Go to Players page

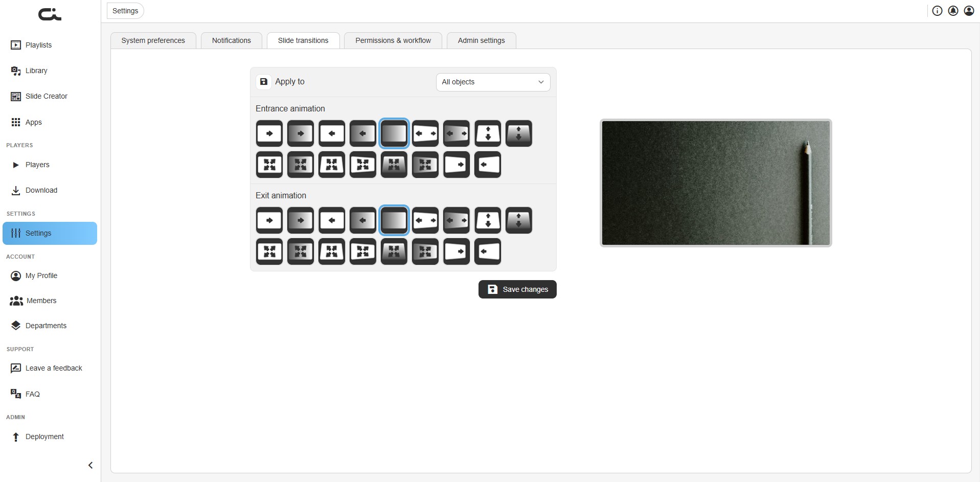coord(50,165)
